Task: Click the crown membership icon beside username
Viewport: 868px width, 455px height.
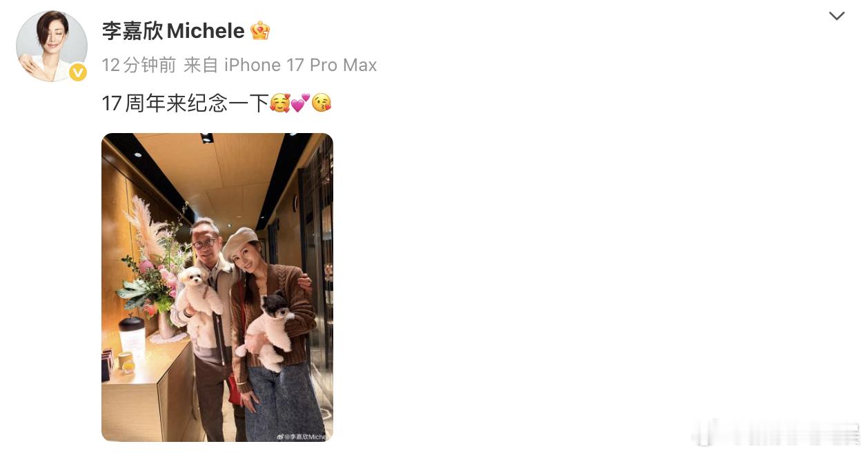Action: tap(260, 30)
